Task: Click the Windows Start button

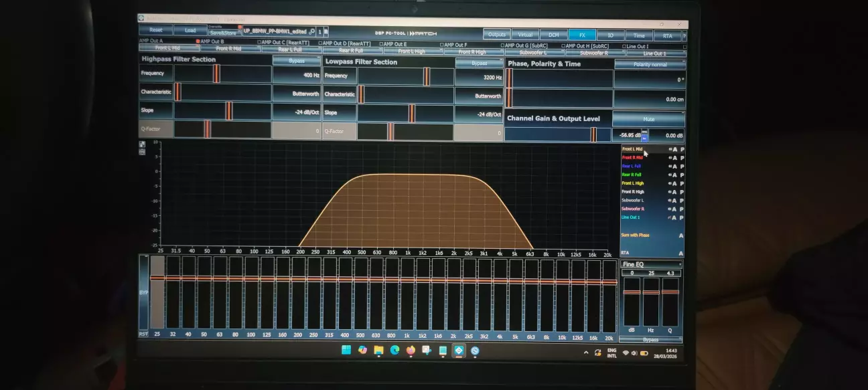Action: [346, 350]
